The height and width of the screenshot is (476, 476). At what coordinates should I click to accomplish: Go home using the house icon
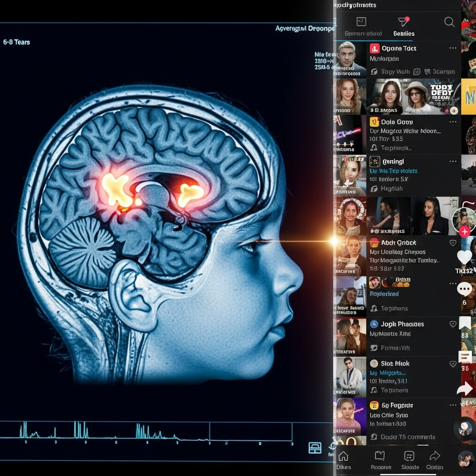(x=343, y=456)
